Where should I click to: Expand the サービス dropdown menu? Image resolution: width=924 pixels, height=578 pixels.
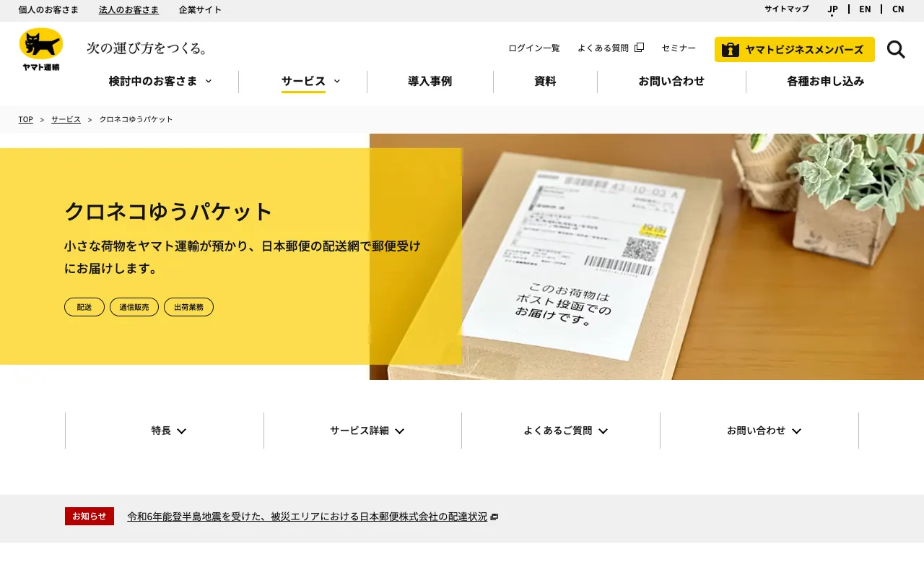pos(310,82)
